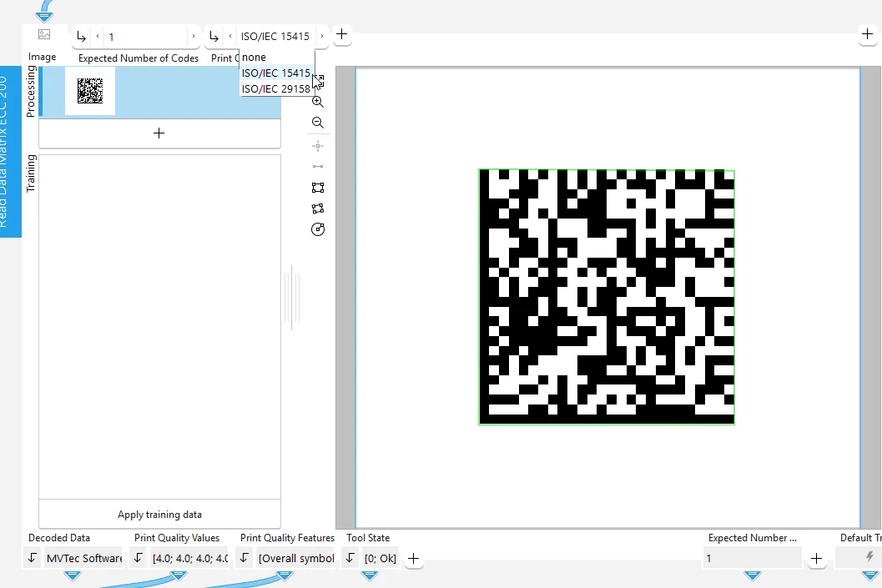
Task: Select the circle ROI tool
Action: (317, 229)
